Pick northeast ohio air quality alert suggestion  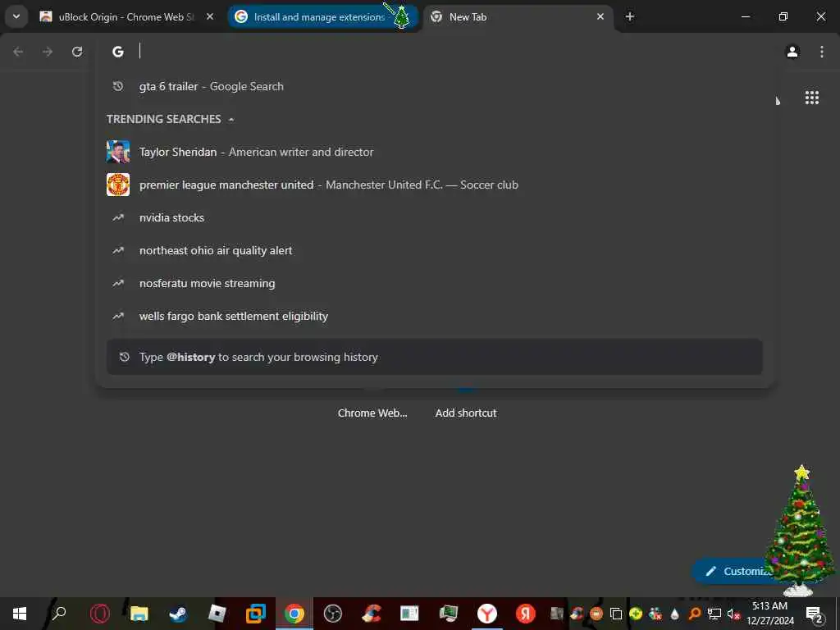435,251
